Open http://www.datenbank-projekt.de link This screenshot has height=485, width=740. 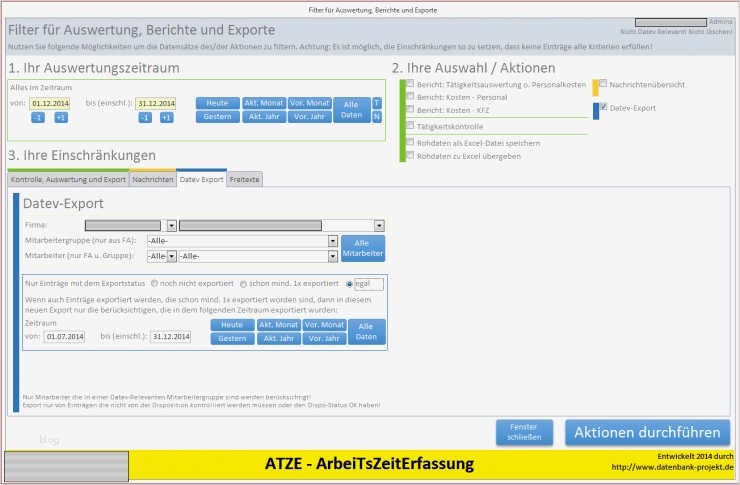(x=673, y=467)
